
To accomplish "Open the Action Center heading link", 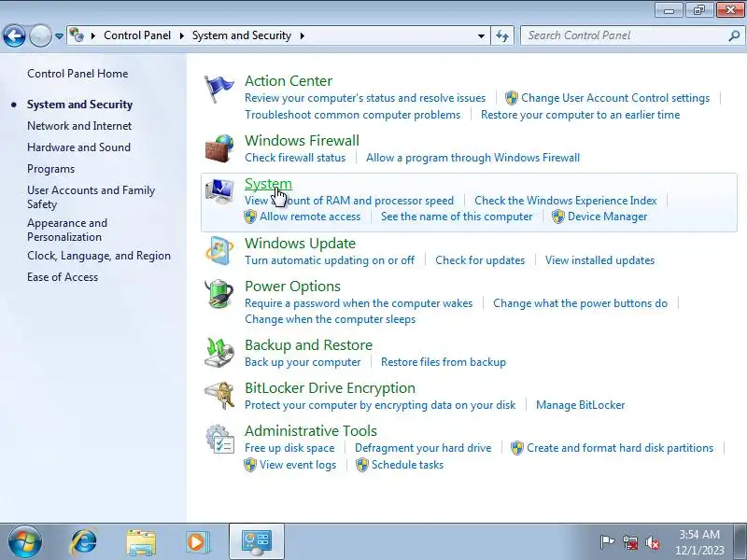I will (289, 81).
